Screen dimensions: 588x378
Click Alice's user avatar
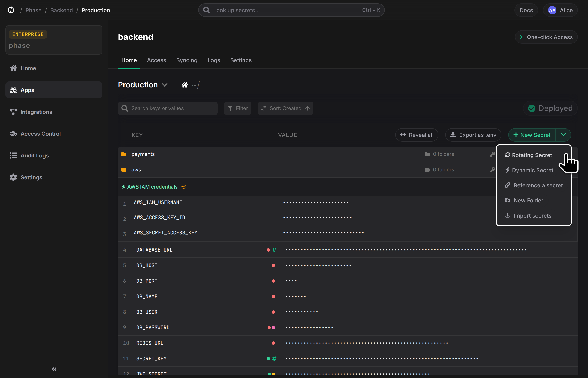tap(552, 10)
